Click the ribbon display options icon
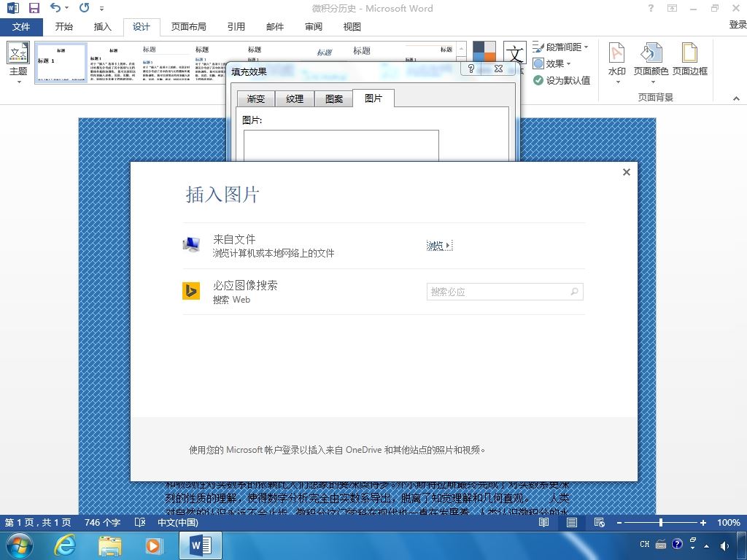This screenshot has width=747, height=560. (672, 8)
